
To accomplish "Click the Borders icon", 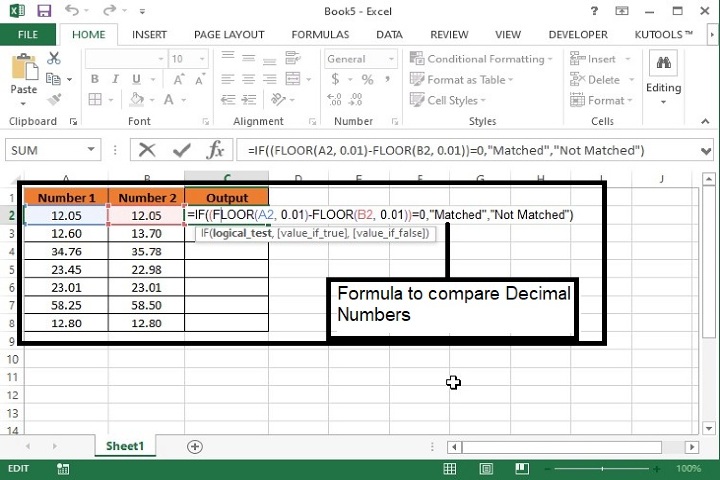I will [95, 99].
